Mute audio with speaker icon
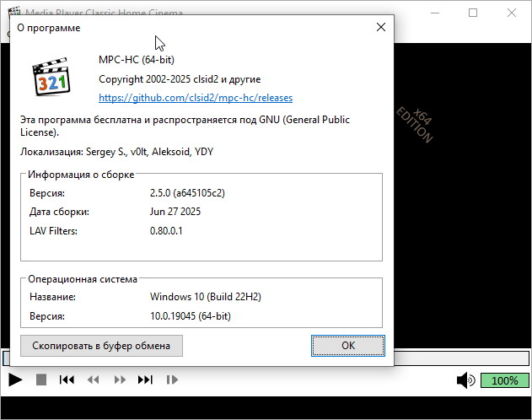532x420 pixels. [466, 380]
